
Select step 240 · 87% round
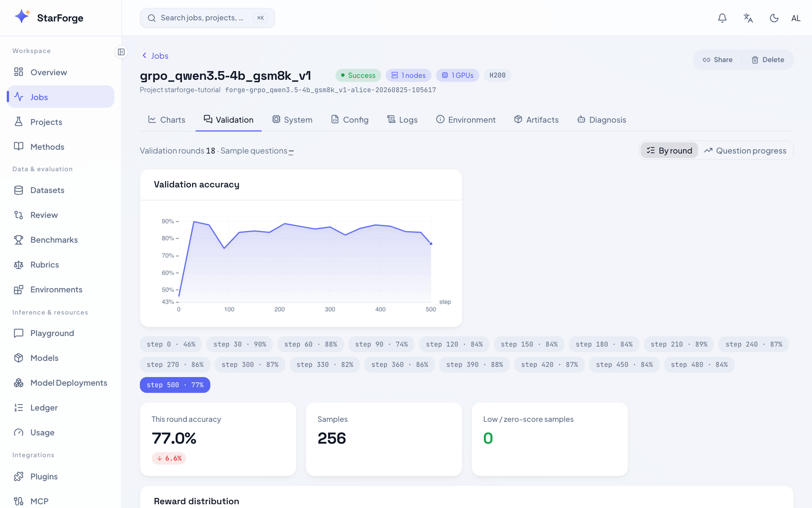(x=754, y=344)
